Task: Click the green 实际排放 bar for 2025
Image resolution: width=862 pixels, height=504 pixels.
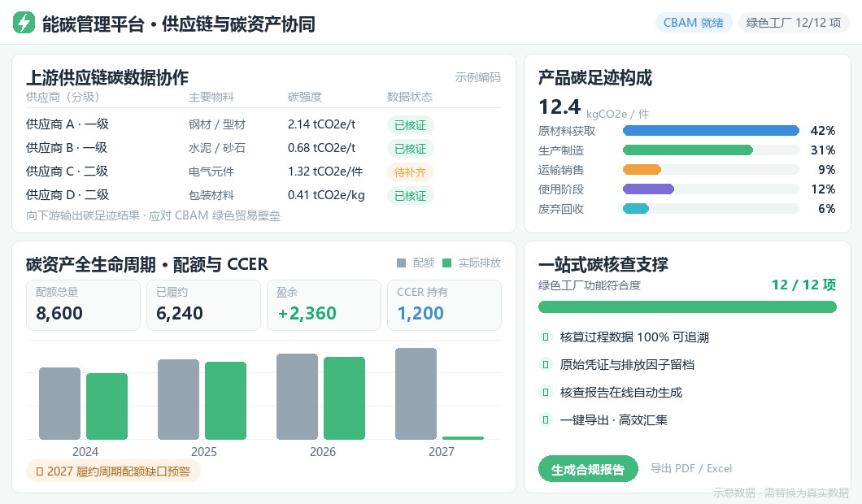Action: 226,401
